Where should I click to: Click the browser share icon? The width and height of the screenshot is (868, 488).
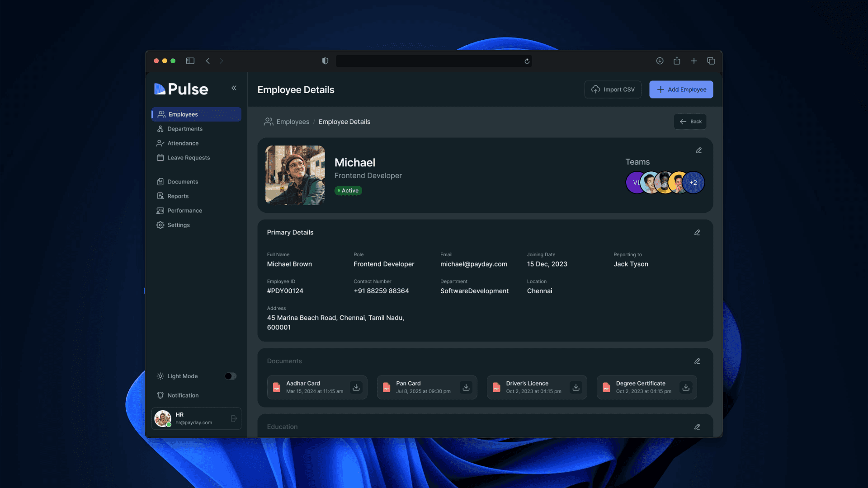pyautogui.click(x=676, y=61)
